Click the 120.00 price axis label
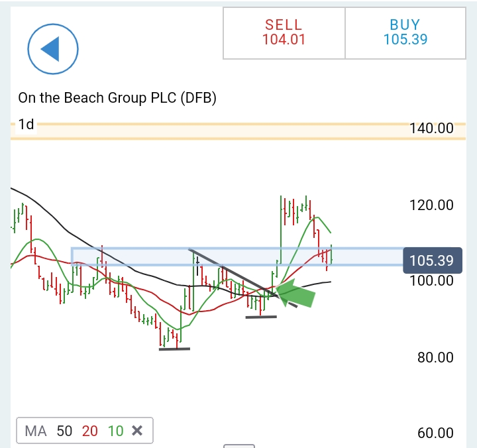477x448 pixels. coord(431,205)
